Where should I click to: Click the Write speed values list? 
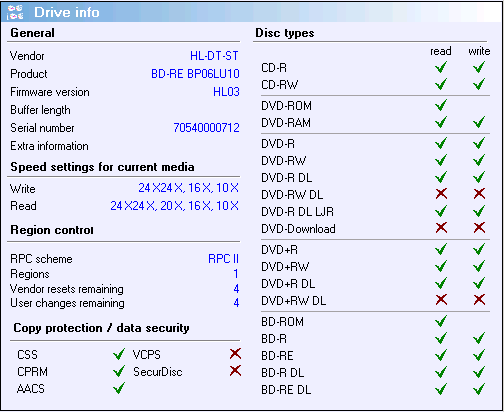click(189, 188)
